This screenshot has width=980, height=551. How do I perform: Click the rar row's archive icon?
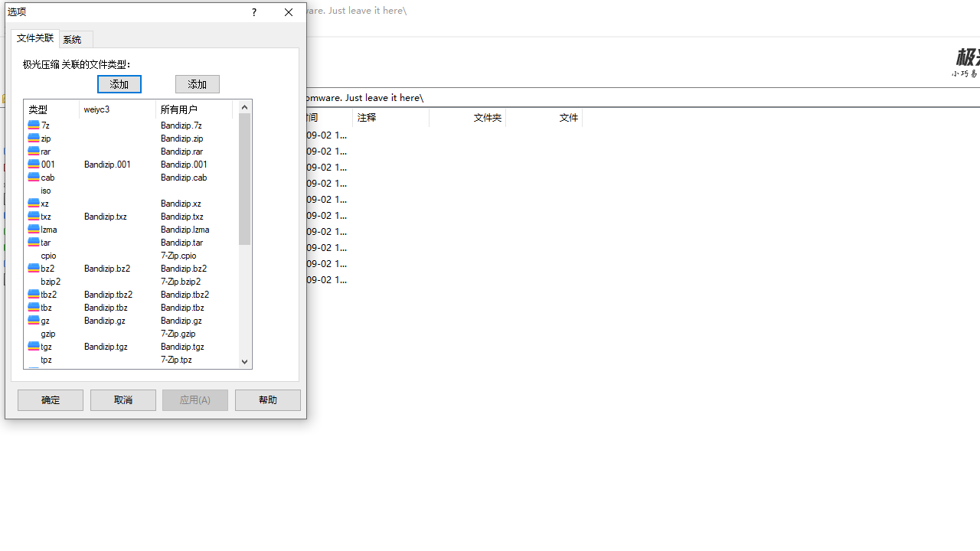[34, 151]
